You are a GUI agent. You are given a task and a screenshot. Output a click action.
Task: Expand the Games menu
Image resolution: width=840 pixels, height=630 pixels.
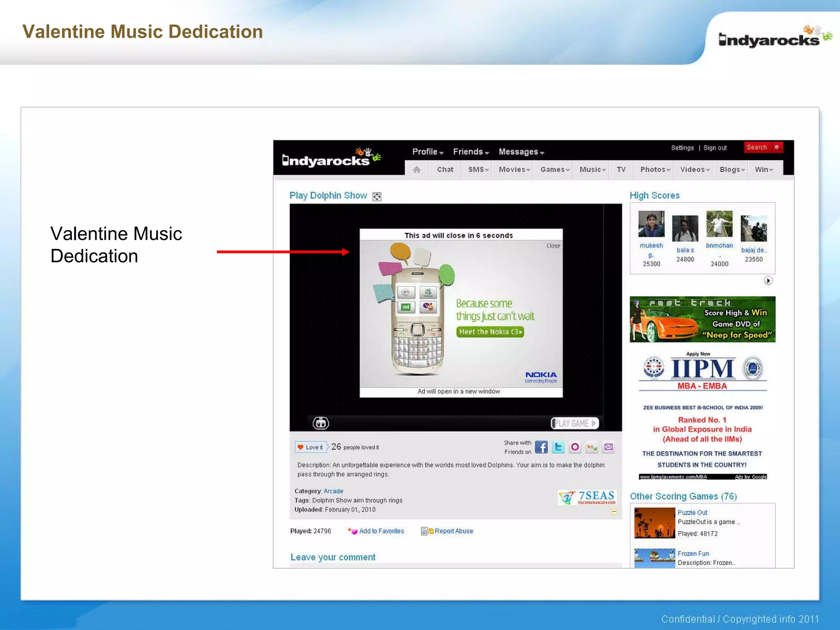pyautogui.click(x=555, y=169)
